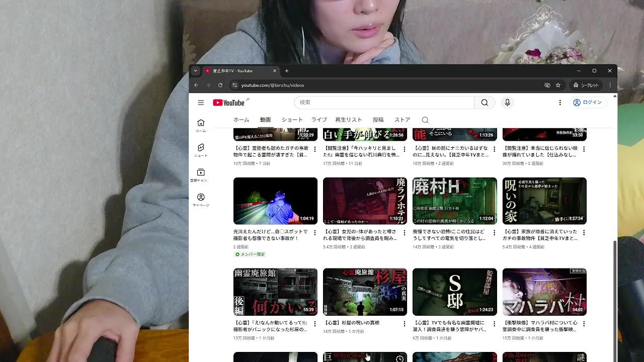Go back in browser
Screen dimensions: 644x362
[196, 85]
